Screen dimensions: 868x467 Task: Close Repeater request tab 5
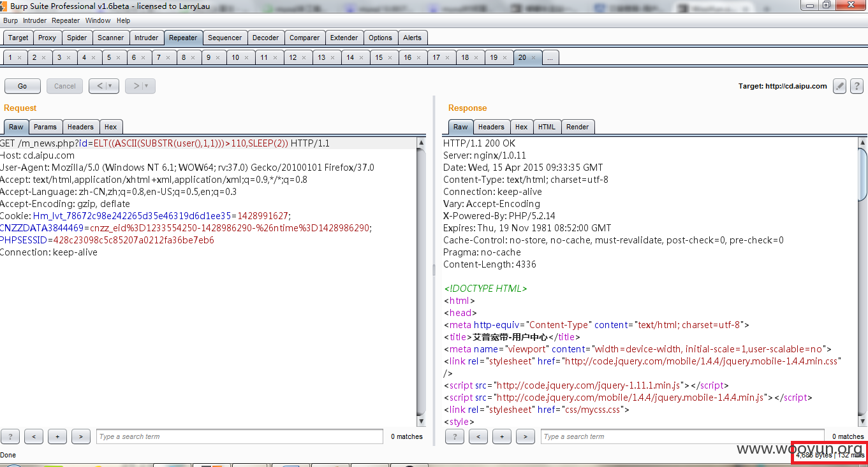coord(119,58)
